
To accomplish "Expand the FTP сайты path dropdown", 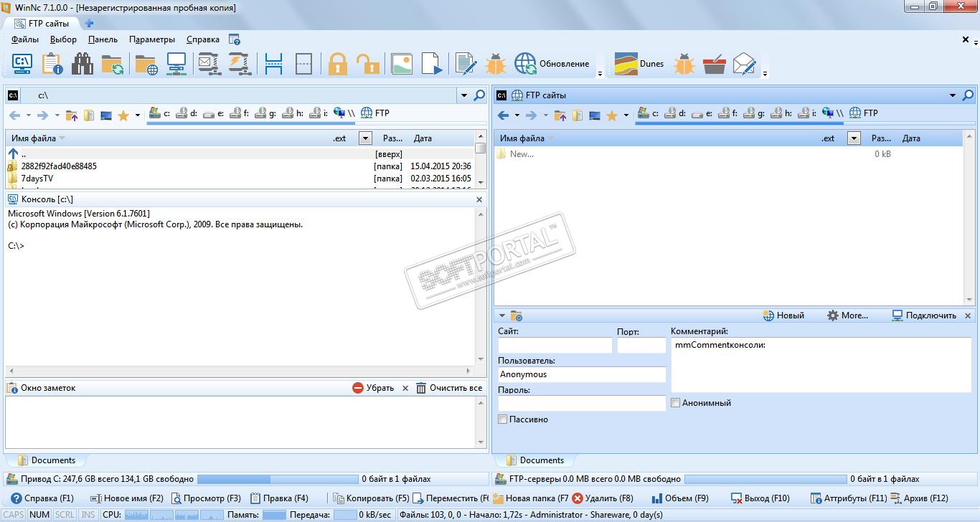I will tap(953, 95).
